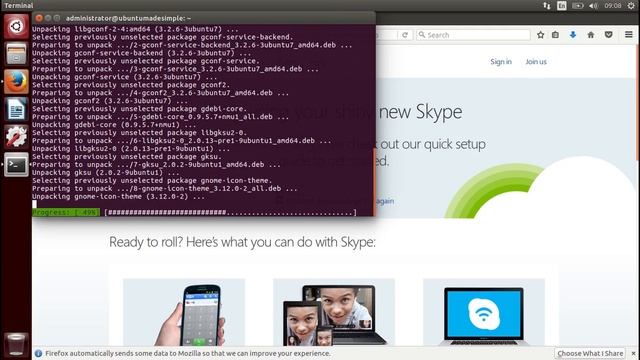Open the clock showing 09:08
Viewport: 640px width, 360px height.
click(x=613, y=5)
